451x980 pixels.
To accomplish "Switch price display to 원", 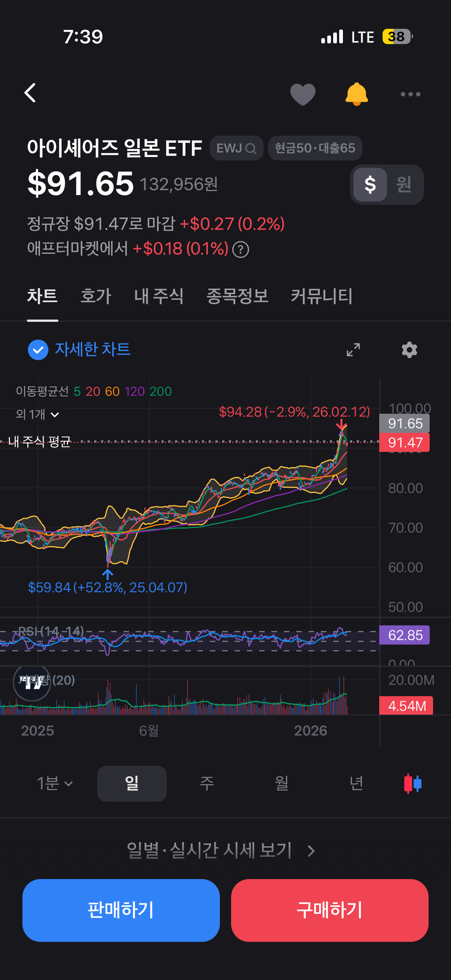I will [404, 185].
